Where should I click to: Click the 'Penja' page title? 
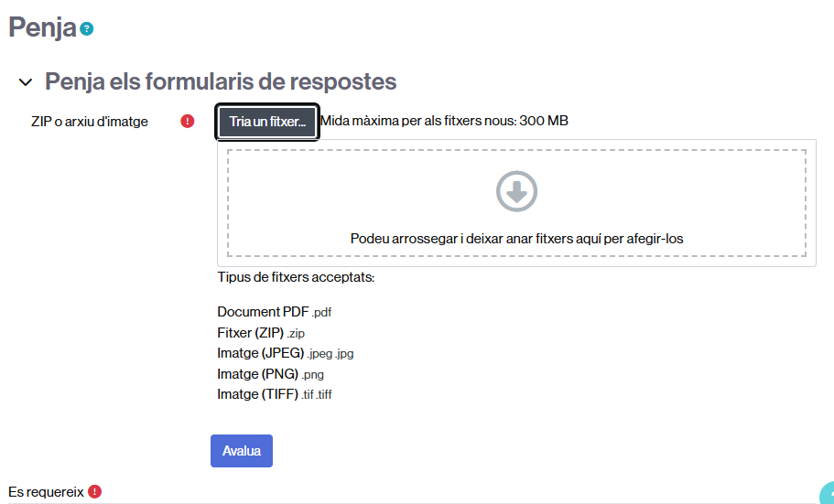pos(42,28)
